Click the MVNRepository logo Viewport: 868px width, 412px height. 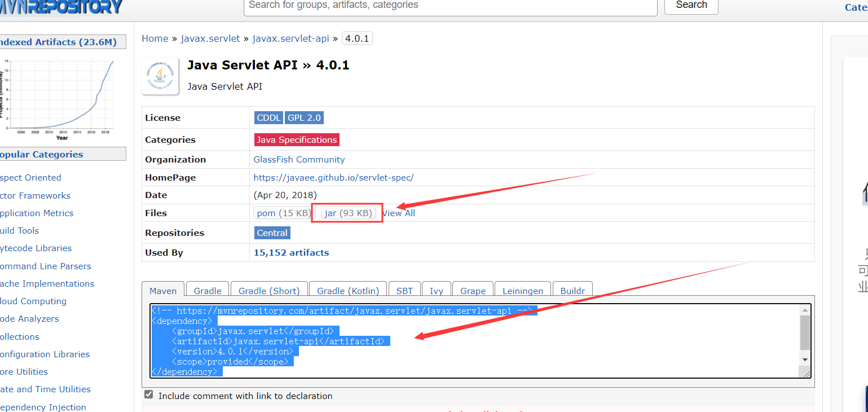click(x=61, y=7)
